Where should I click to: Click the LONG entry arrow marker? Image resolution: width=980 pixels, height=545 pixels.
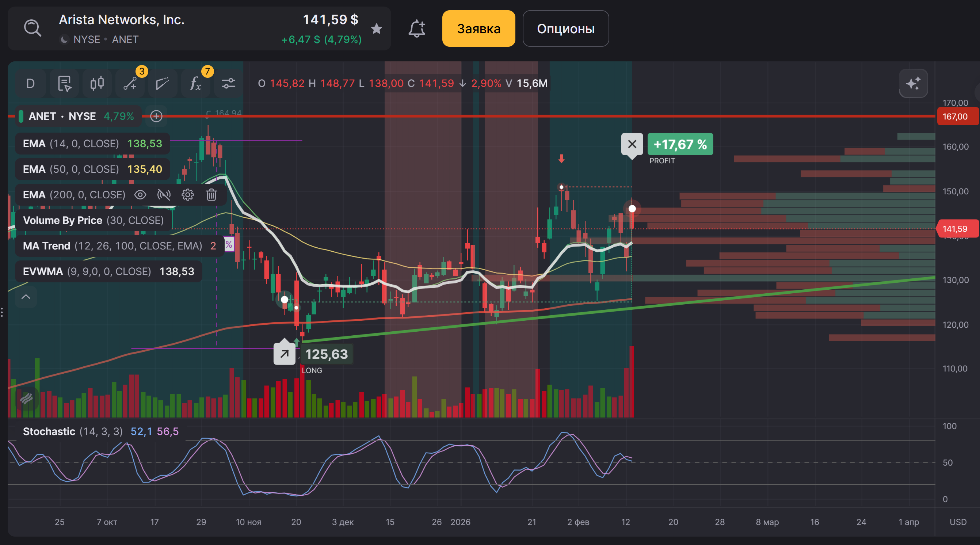[284, 354]
